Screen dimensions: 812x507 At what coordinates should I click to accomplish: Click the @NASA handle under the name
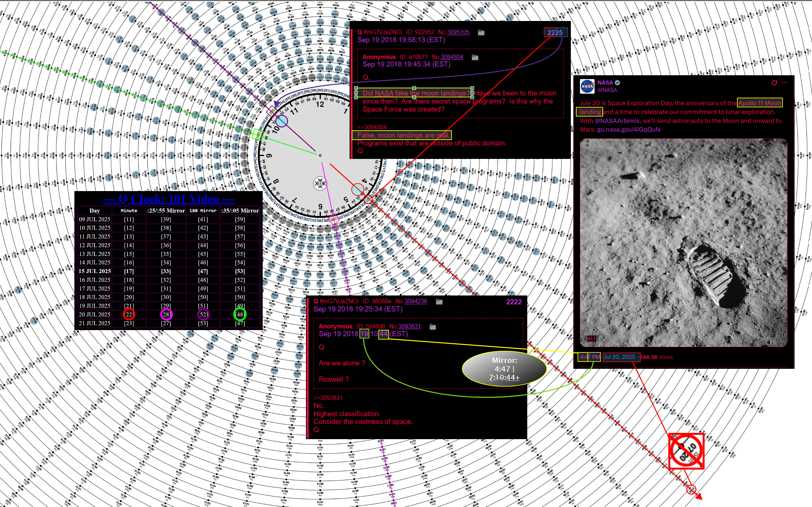point(607,90)
